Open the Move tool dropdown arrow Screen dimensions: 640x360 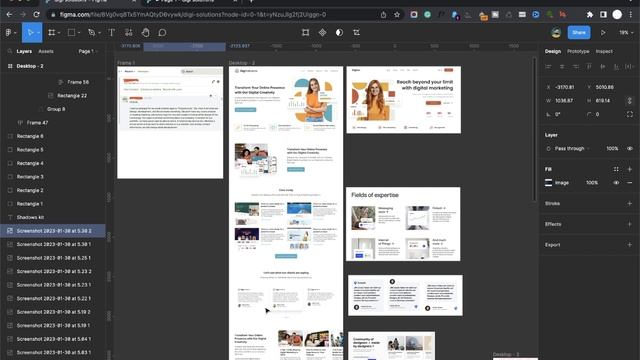[x=38, y=33]
